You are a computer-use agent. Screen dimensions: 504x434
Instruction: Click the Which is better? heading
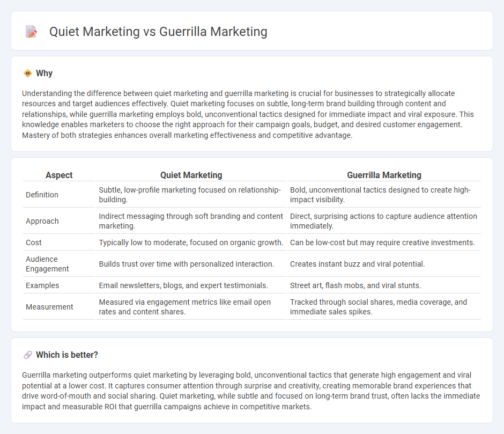[67, 355]
